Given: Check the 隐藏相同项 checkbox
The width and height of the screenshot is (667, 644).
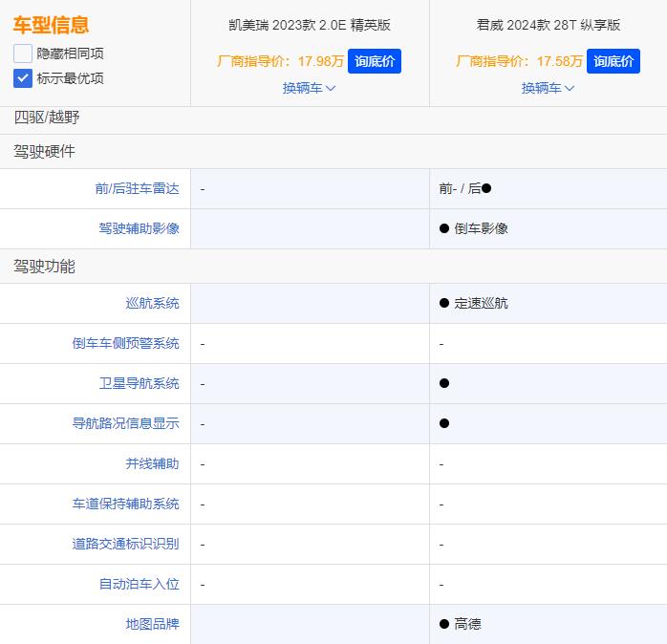Looking at the screenshot, I should [23, 54].
